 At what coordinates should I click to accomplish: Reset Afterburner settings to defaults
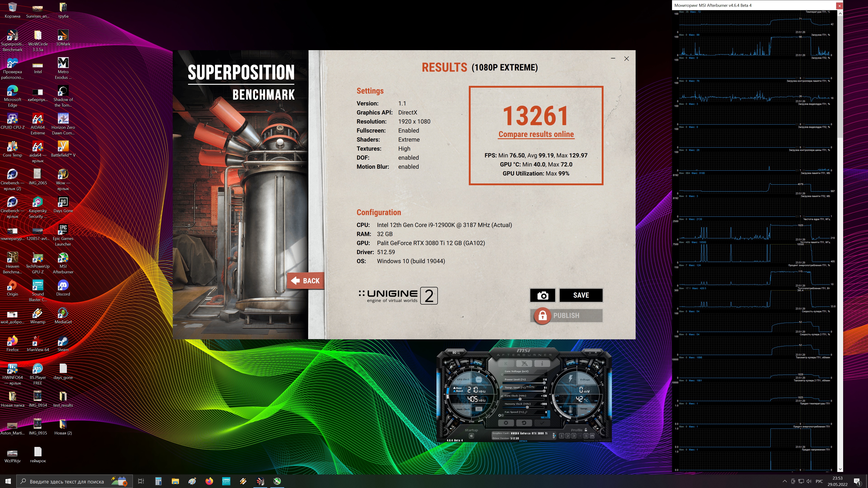tap(524, 423)
